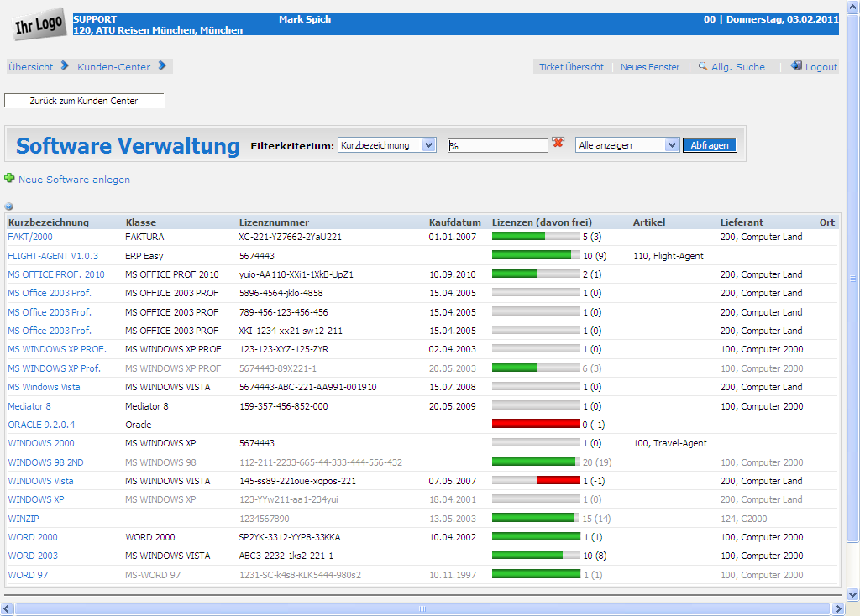Click the Ort column header
This screenshot has height=616, width=860.
click(827, 222)
